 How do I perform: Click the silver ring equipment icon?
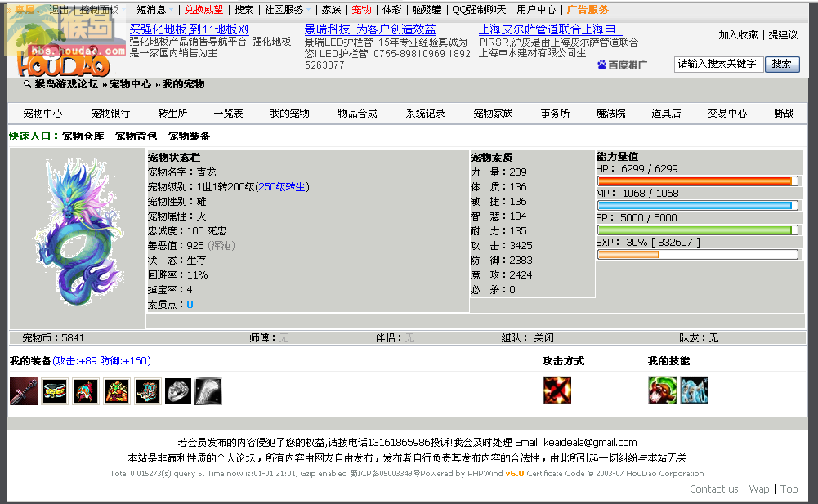point(178,390)
